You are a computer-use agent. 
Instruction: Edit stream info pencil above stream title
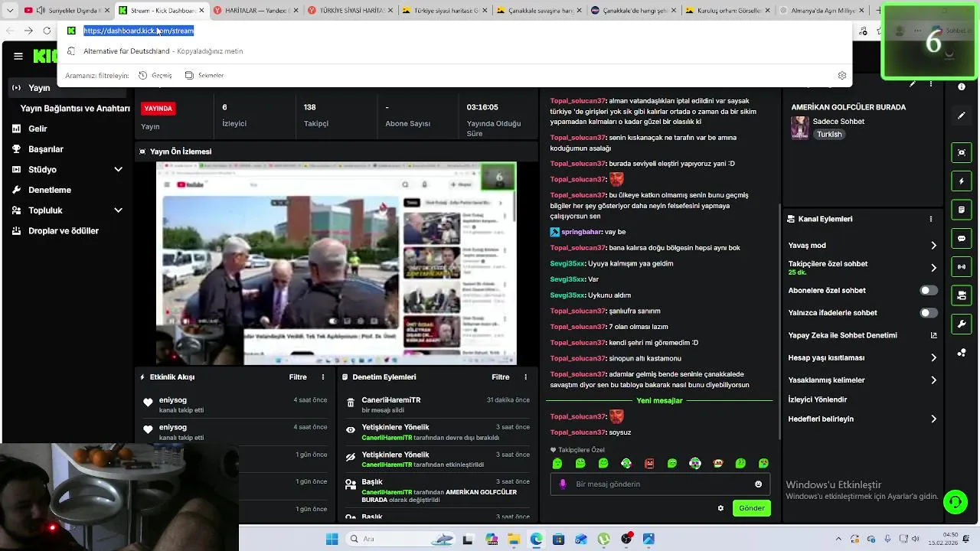point(912,84)
